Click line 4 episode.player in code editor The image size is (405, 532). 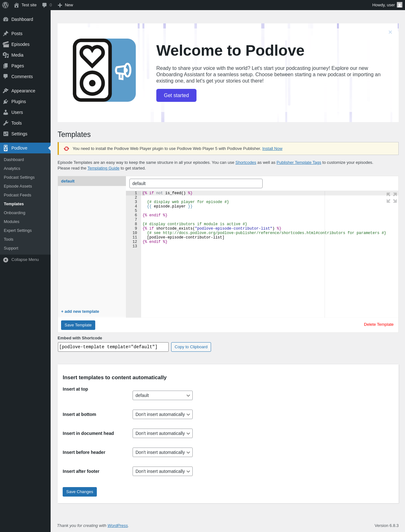tap(170, 207)
